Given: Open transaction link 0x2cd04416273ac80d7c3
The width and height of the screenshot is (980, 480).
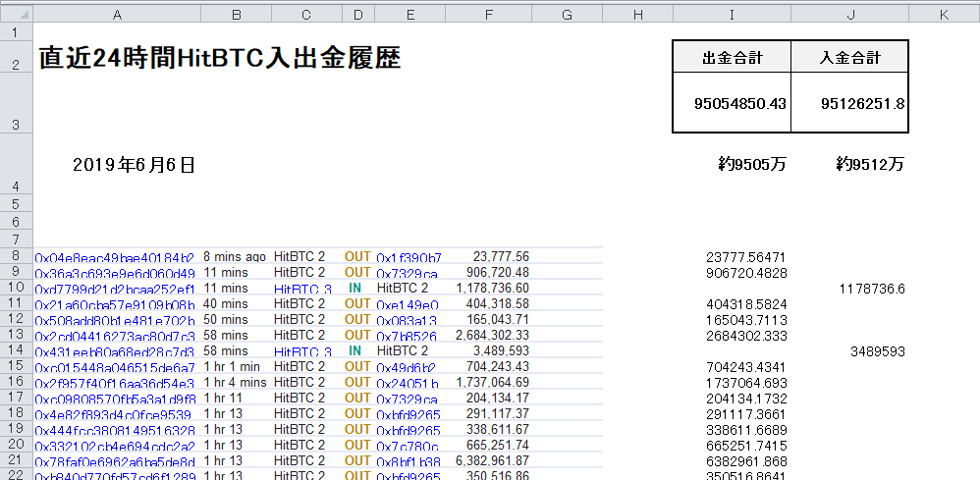Looking at the screenshot, I should pyautogui.click(x=114, y=336).
